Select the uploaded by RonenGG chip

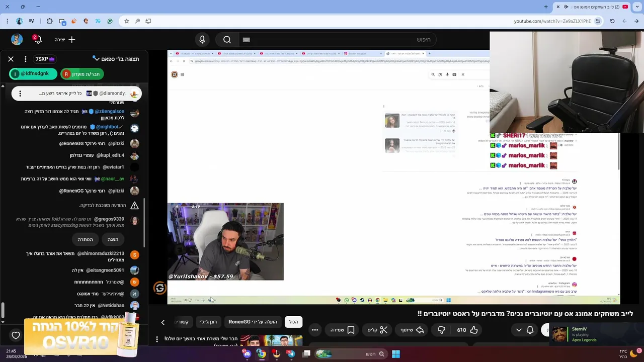click(x=253, y=322)
